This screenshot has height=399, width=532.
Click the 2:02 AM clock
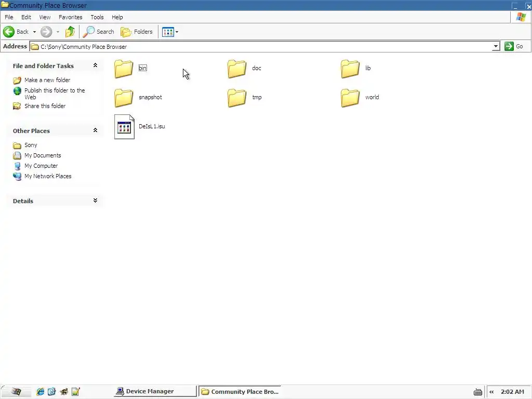pos(512,392)
